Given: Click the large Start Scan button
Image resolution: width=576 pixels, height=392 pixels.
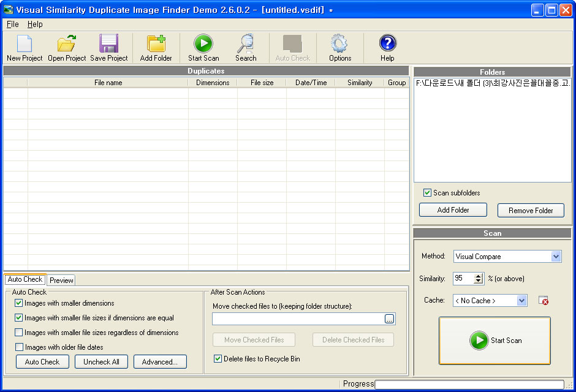Looking at the screenshot, I should click(x=495, y=341).
